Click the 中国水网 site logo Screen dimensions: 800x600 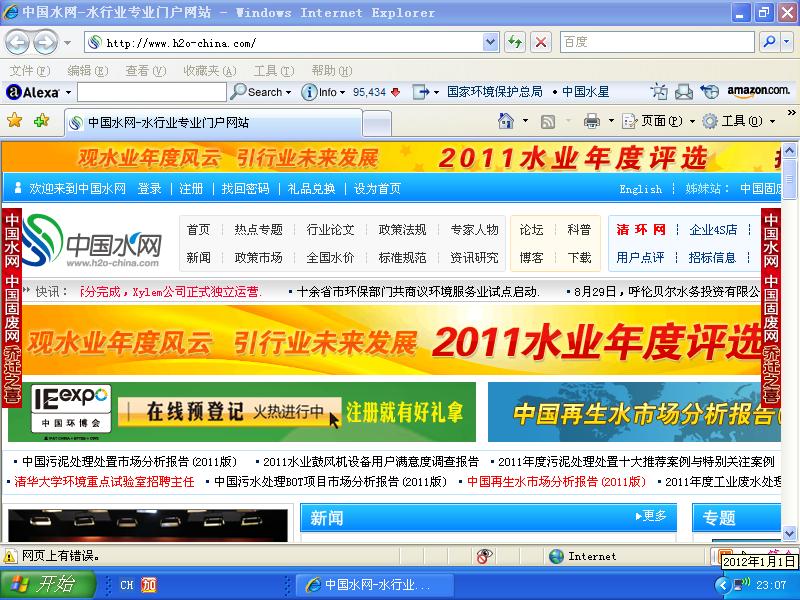click(93, 242)
